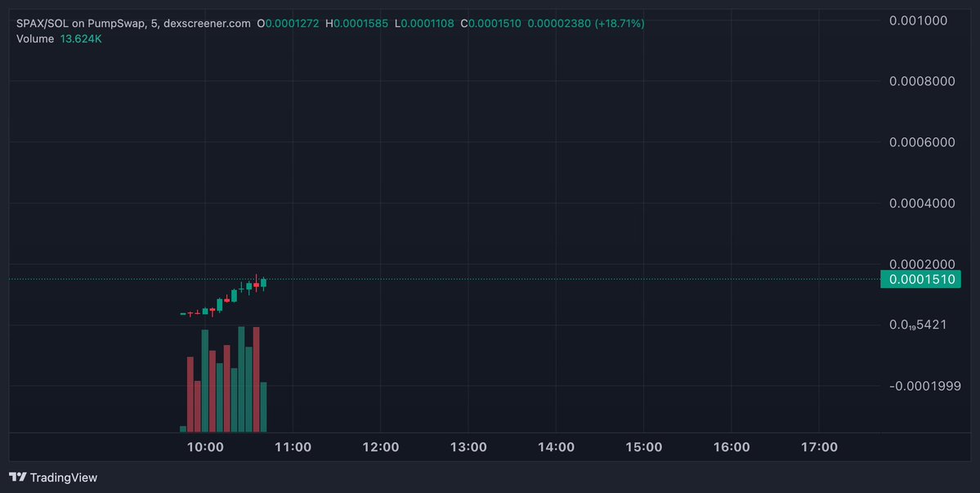The image size is (980, 493).
Task: Click the 0.0002000 price axis label
Action: (922, 264)
